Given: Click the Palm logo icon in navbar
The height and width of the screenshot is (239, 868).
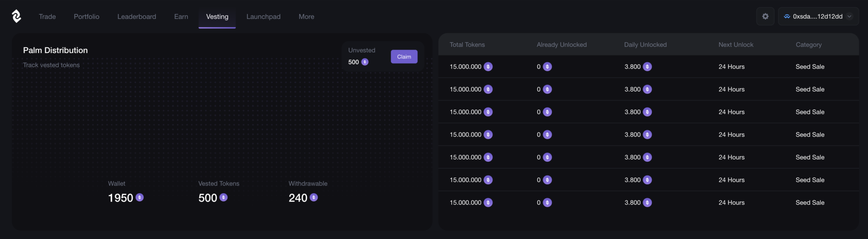Looking at the screenshot, I should click(16, 16).
